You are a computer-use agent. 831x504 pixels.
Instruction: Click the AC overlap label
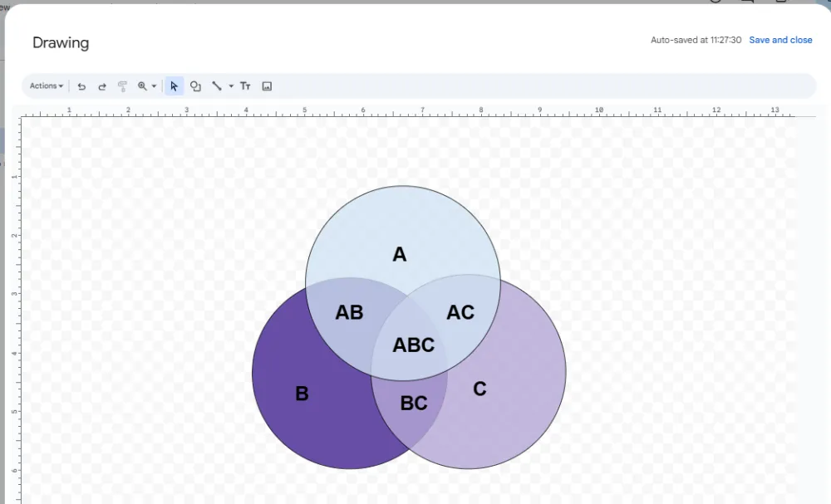[x=460, y=312]
